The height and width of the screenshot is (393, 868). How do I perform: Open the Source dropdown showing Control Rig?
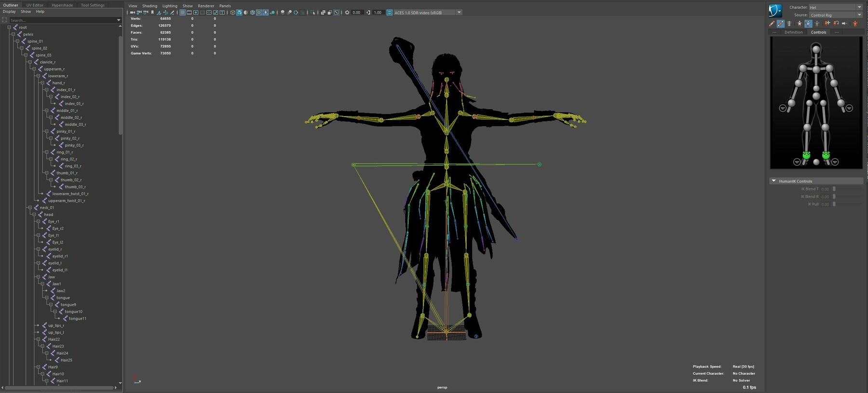(835, 15)
